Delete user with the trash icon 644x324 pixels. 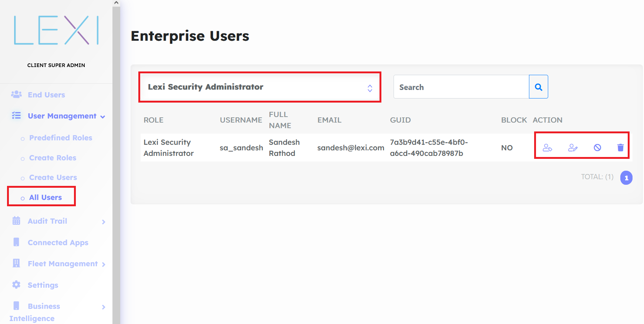click(620, 148)
